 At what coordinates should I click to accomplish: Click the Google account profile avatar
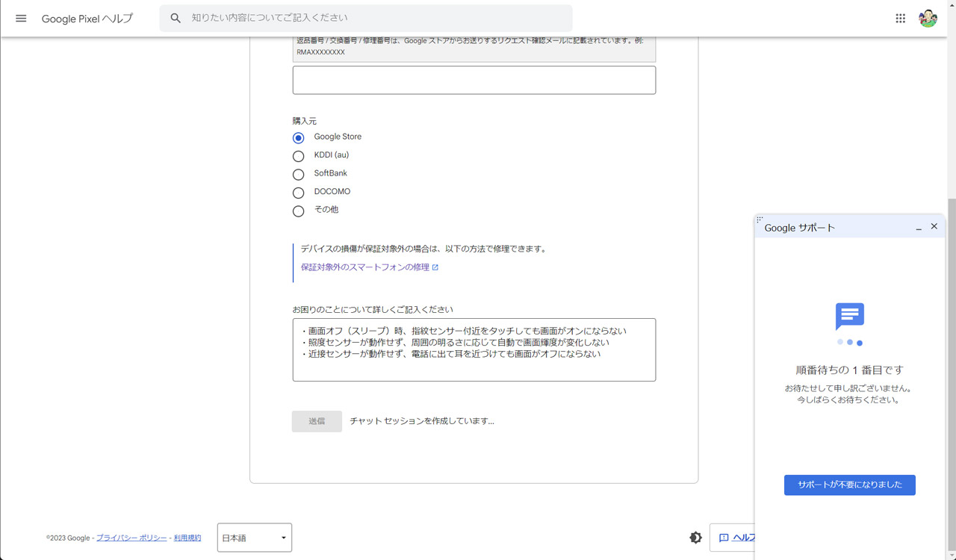pos(927,18)
